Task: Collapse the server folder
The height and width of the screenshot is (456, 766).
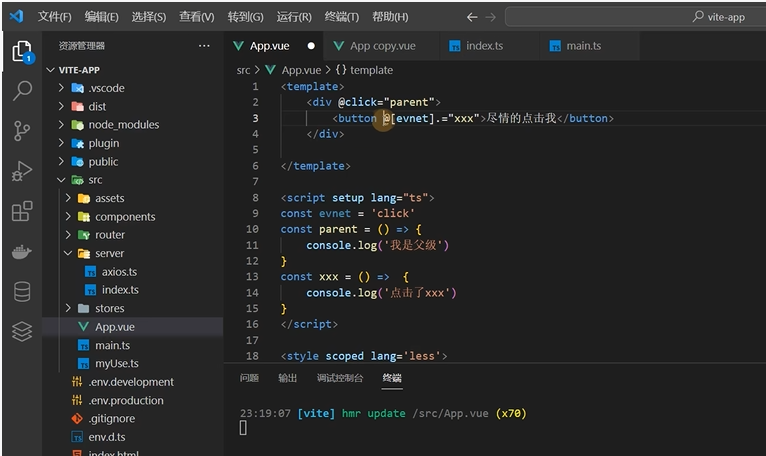Action: [68, 253]
